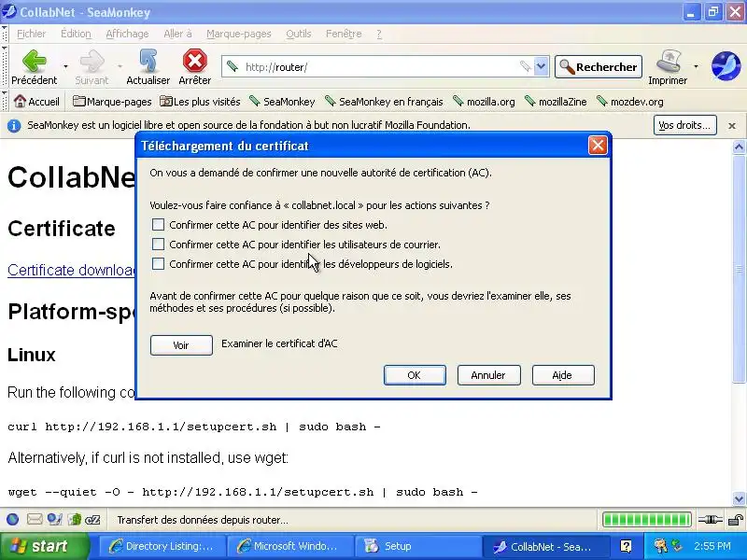Open the Accueil home bookmark

point(36,102)
